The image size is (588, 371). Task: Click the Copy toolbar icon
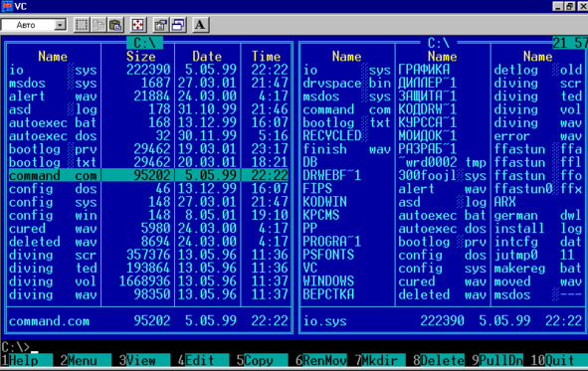point(99,25)
